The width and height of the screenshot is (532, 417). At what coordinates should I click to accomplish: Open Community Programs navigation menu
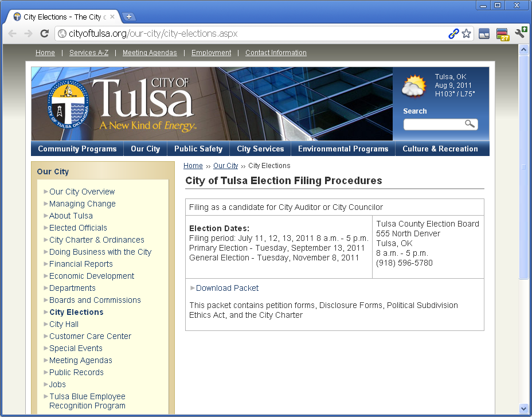pos(77,149)
